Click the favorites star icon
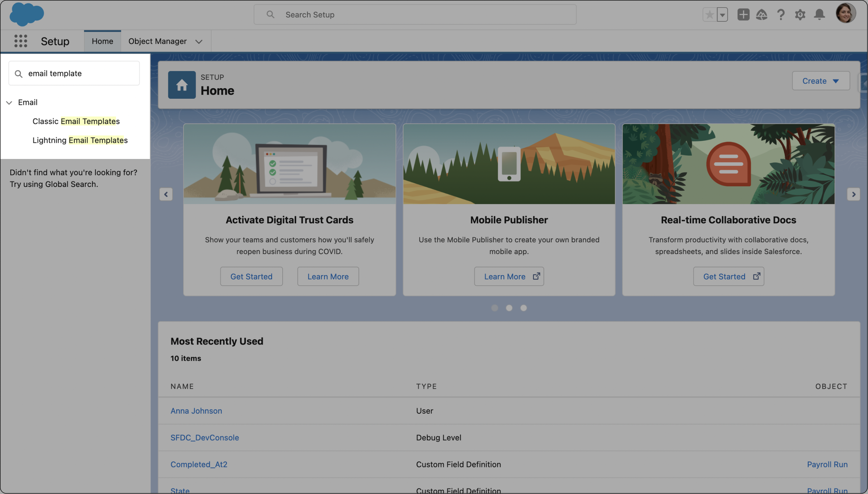Viewport: 868px width, 494px height. click(x=710, y=14)
